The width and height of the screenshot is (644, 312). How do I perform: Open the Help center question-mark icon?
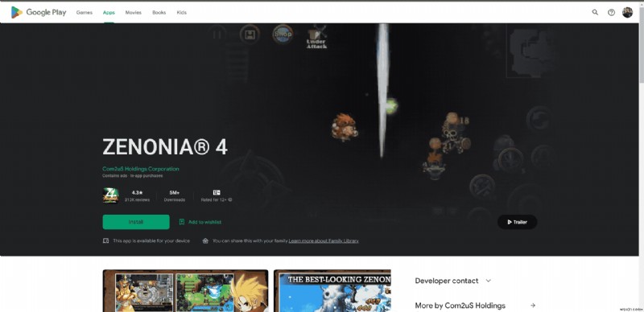[611, 12]
